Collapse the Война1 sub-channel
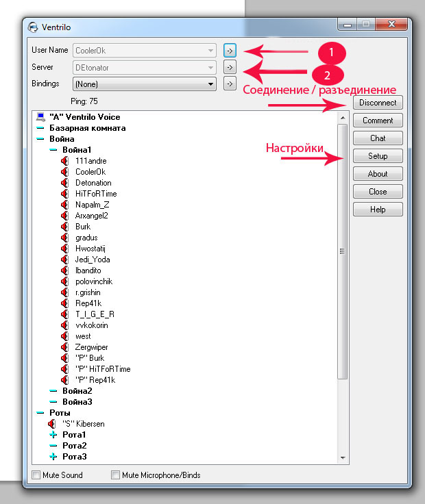 [x=53, y=150]
